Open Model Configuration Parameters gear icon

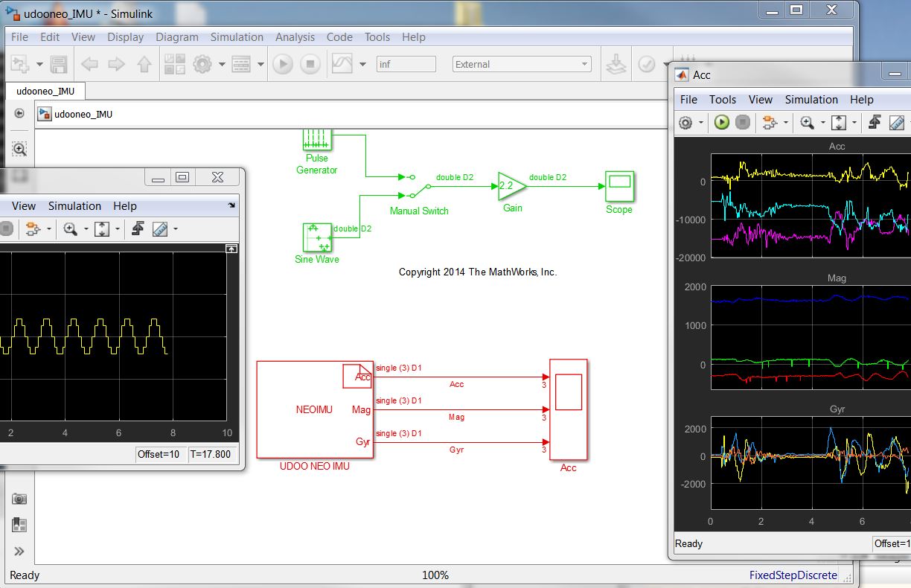202,64
